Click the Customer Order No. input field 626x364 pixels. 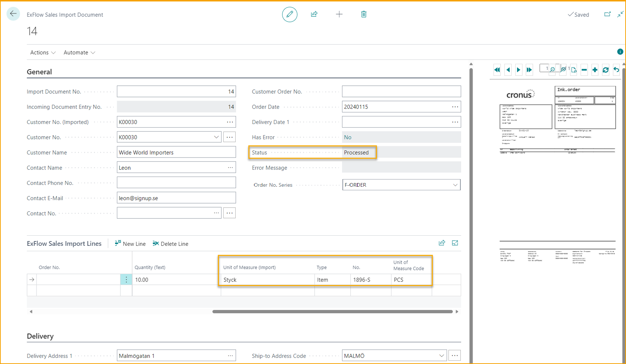click(x=401, y=92)
